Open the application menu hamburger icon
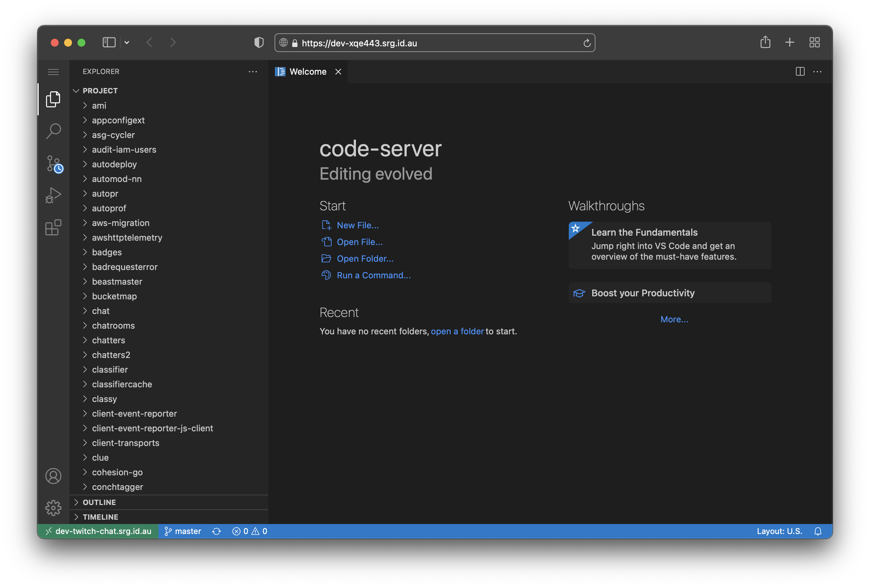Viewport: 870px width, 588px height. (53, 71)
